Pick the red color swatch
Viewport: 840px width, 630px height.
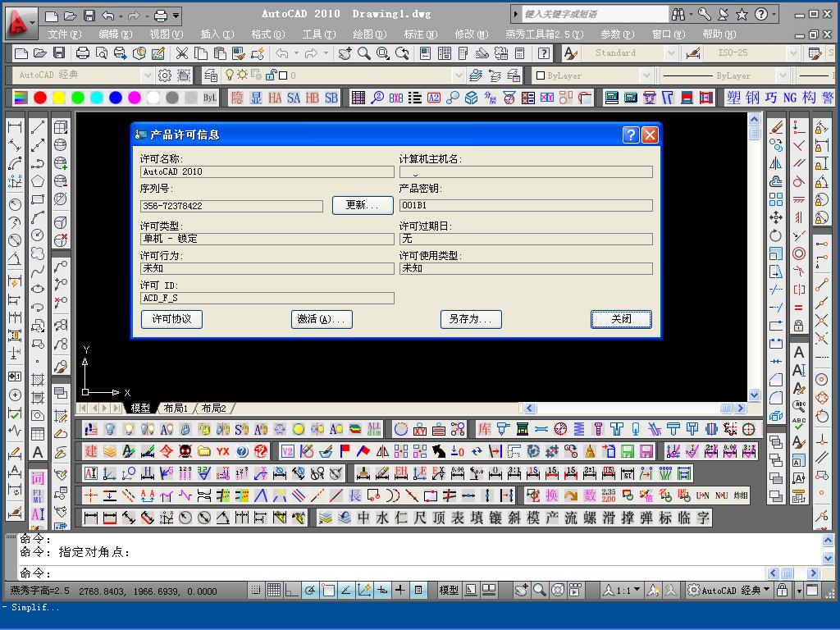pyautogui.click(x=40, y=98)
